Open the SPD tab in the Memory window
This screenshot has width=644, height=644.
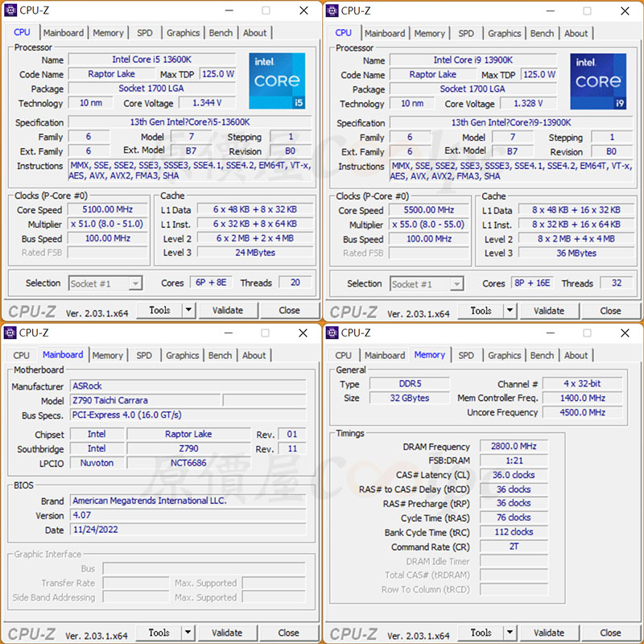(466, 355)
